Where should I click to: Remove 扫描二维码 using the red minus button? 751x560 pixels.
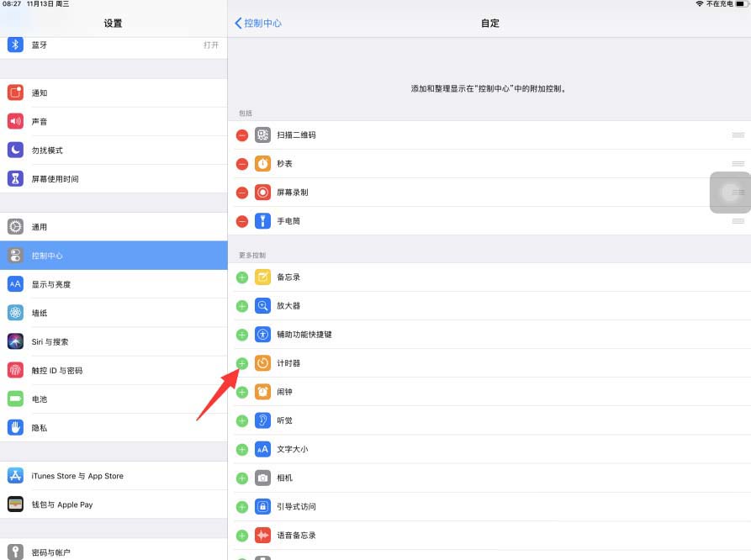[242, 135]
